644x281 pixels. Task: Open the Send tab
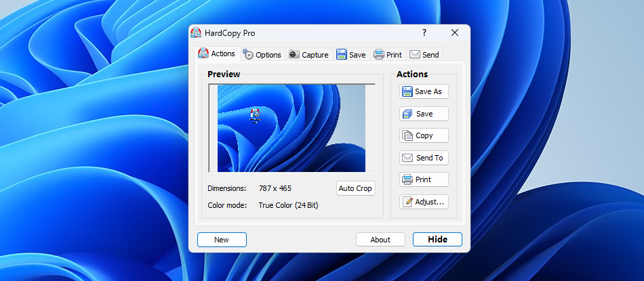[x=424, y=55]
